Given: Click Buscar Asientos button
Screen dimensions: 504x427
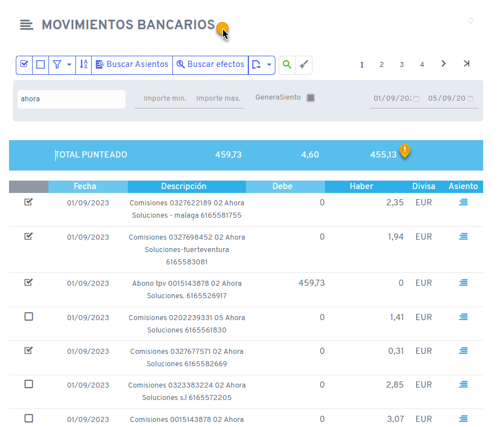Looking at the screenshot, I should tap(132, 65).
